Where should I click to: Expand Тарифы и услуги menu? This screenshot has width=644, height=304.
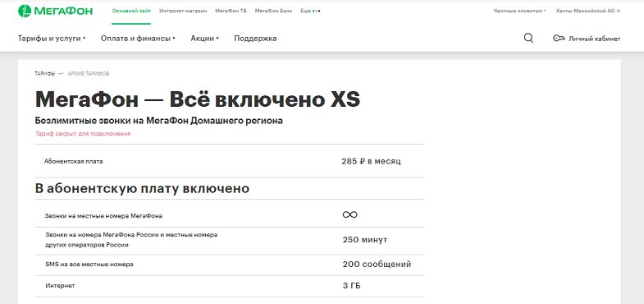click(x=52, y=39)
